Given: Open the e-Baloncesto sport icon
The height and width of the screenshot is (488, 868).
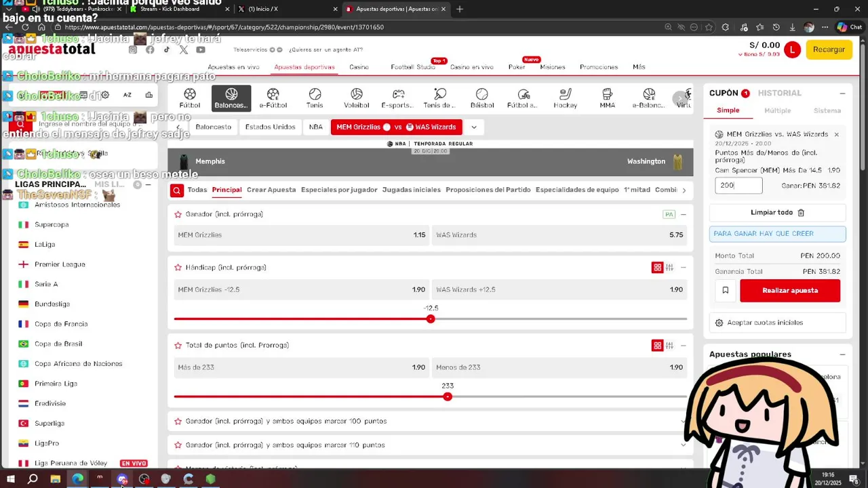Looking at the screenshot, I should pos(649,98).
